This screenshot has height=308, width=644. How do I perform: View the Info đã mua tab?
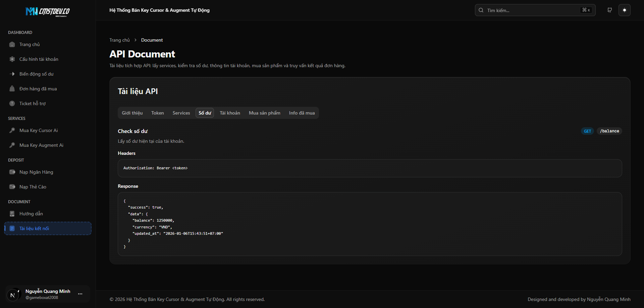[x=301, y=113]
